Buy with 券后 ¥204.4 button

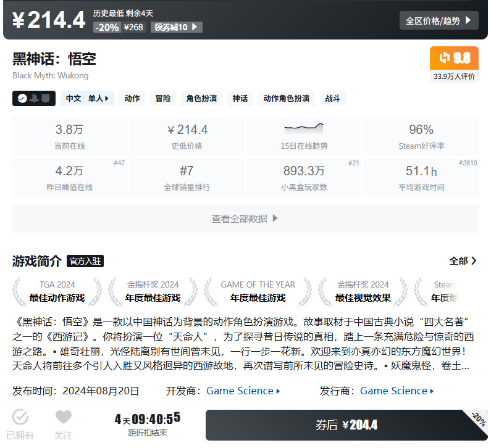tap(346, 425)
